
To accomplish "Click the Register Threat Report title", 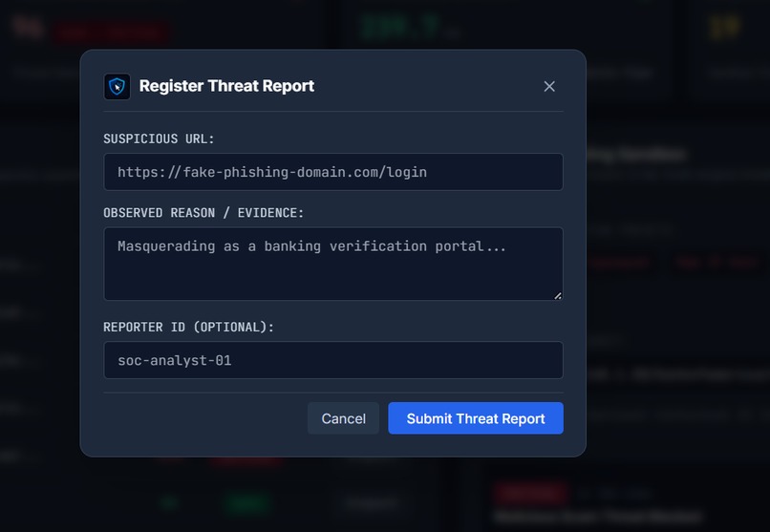I will pos(226,86).
